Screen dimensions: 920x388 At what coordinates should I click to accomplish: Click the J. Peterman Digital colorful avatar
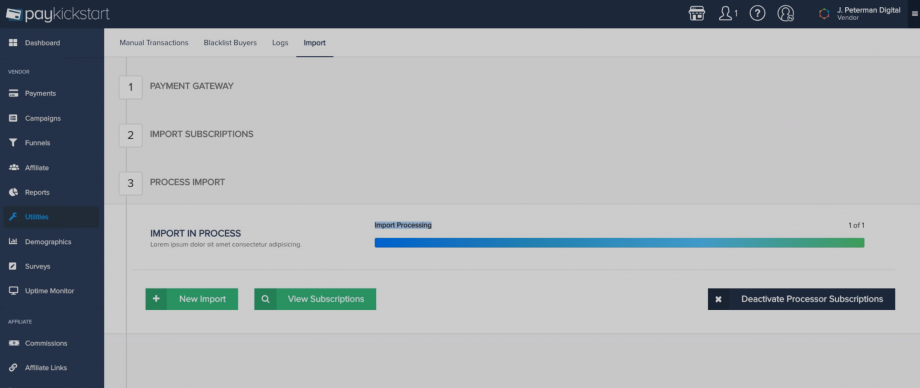[x=824, y=14]
